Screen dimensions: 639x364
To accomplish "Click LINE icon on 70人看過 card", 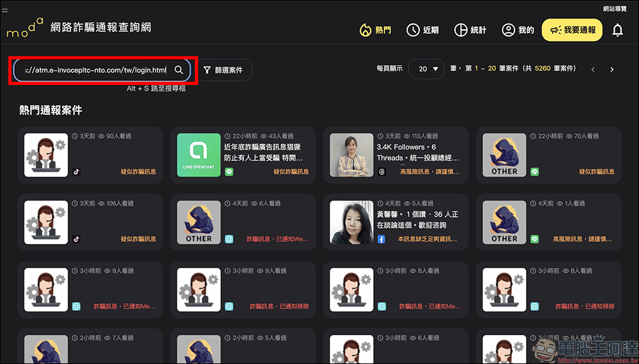I will pos(535,172).
